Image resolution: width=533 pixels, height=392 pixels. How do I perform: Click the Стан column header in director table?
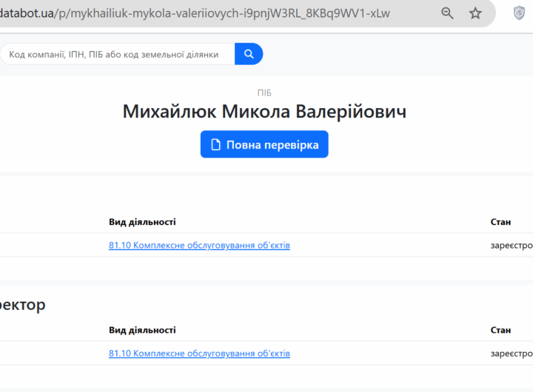point(500,330)
